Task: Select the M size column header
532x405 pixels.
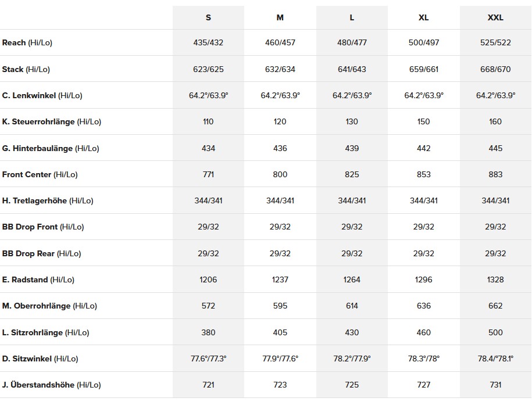Action: pyautogui.click(x=280, y=17)
